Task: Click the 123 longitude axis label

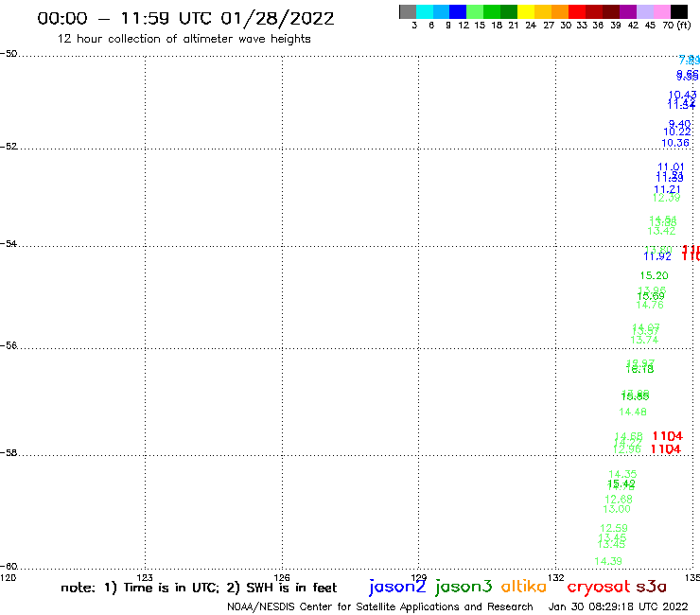Action: 145,577
